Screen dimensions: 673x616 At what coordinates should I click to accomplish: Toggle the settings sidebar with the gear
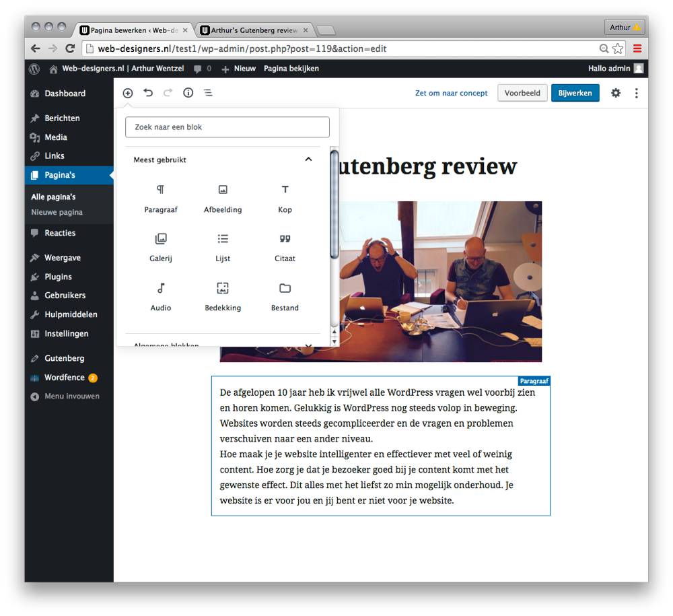[x=615, y=93]
